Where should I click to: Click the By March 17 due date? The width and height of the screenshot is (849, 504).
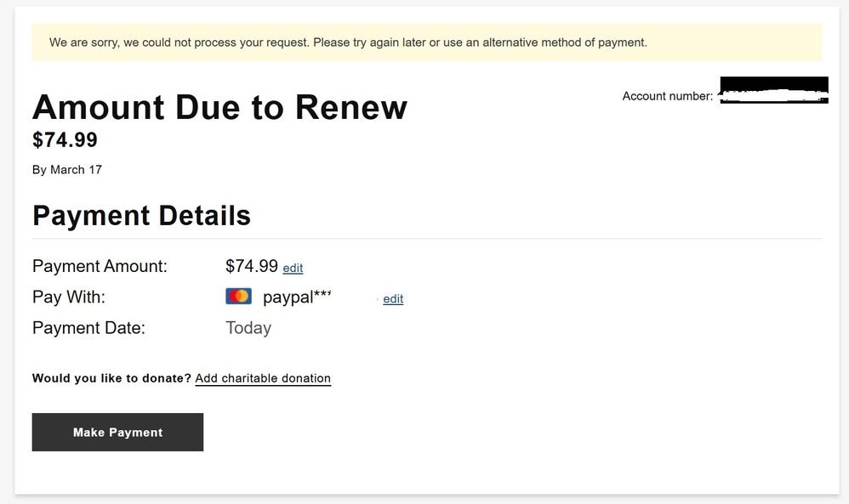pyautogui.click(x=67, y=170)
